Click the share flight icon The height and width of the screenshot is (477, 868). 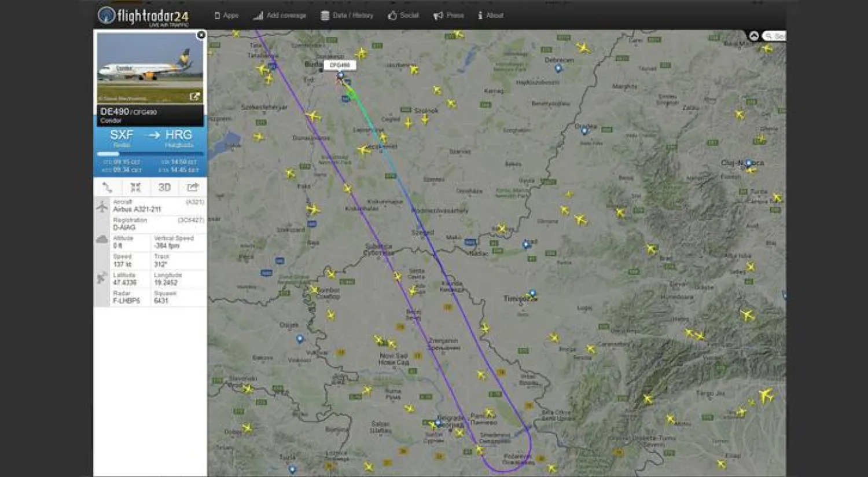coord(193,187)
